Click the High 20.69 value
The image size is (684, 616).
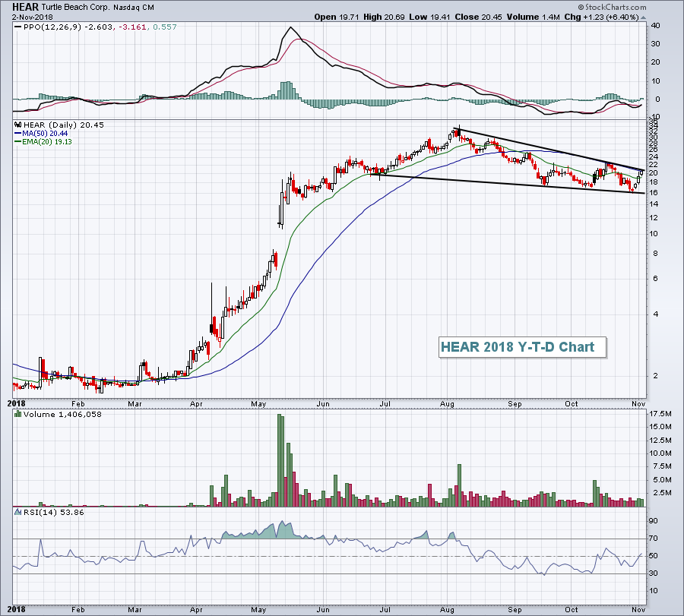pos(384,17)
